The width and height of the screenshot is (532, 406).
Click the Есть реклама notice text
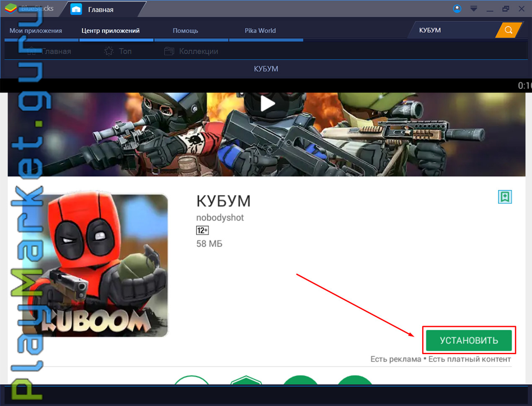coord(396,359)
